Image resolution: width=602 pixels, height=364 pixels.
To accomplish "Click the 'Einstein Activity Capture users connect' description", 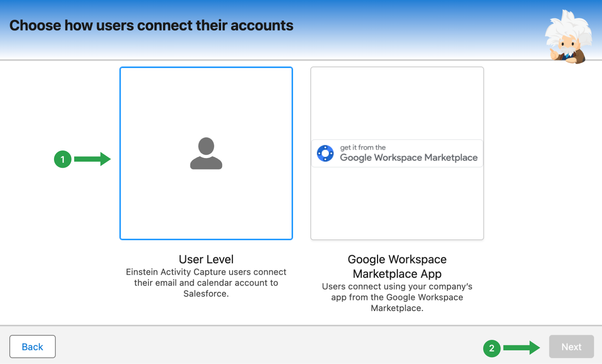I will coord(206,283).
